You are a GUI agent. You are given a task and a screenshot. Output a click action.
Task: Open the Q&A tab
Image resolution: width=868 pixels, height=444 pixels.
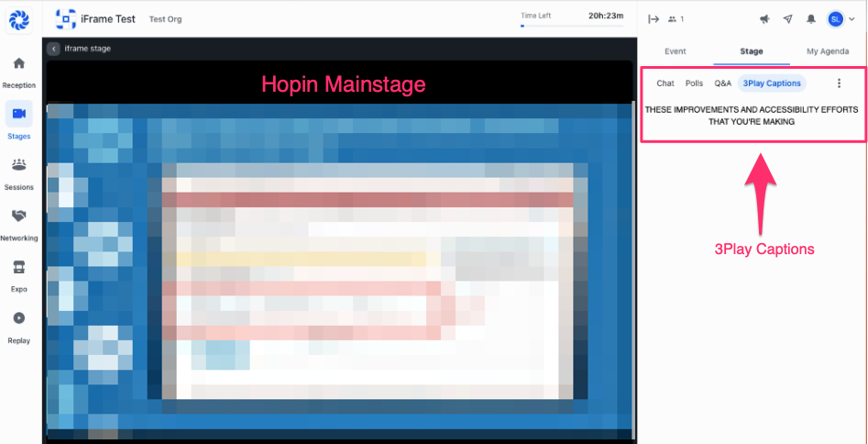[x=723, y=83]
